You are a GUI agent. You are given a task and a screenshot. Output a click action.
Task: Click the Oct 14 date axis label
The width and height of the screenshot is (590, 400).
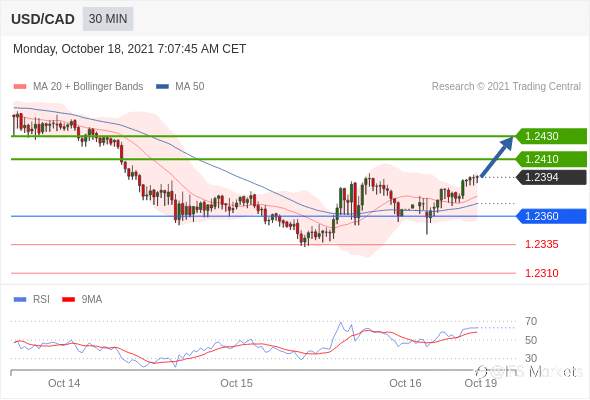64,383
